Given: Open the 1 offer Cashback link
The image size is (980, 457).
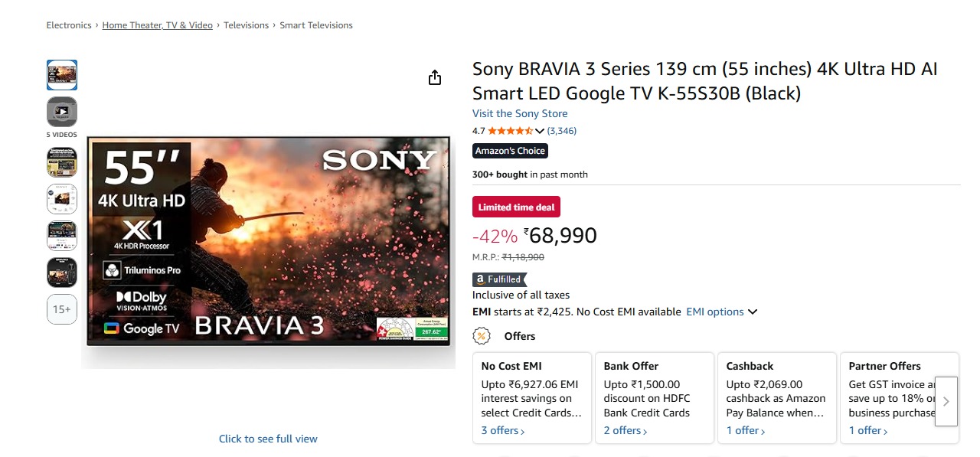Looking at the screenshot, I should point(745,430).
